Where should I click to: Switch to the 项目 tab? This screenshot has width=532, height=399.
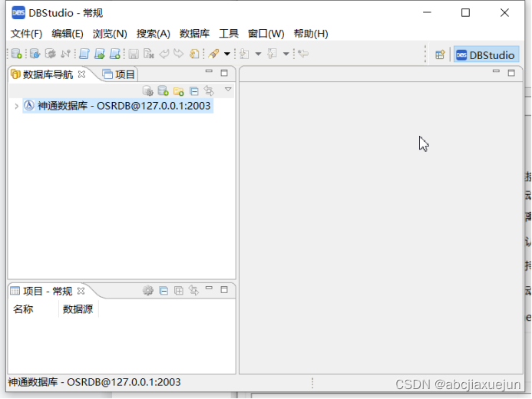point(119,74)
